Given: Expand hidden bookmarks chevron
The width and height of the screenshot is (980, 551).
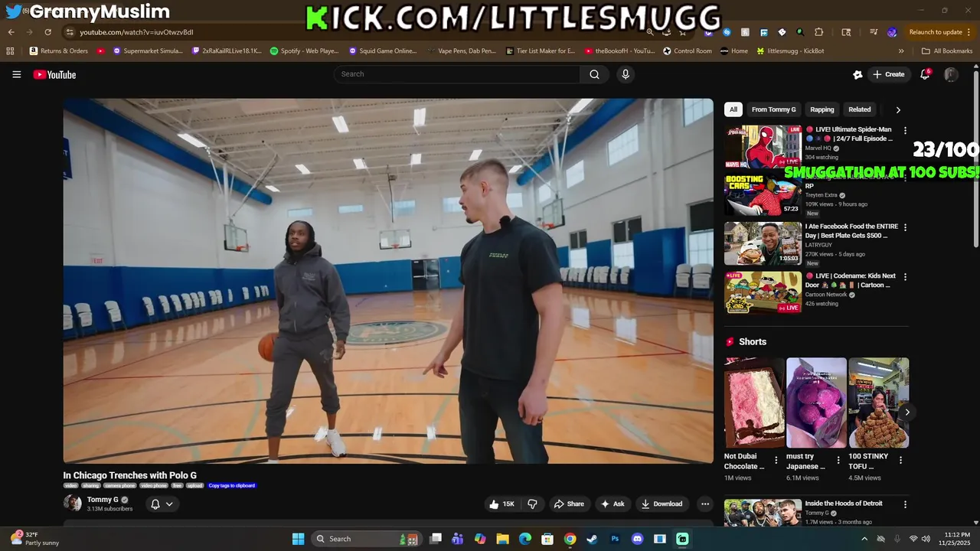Looking at the screenshot, I should point(901,51).
